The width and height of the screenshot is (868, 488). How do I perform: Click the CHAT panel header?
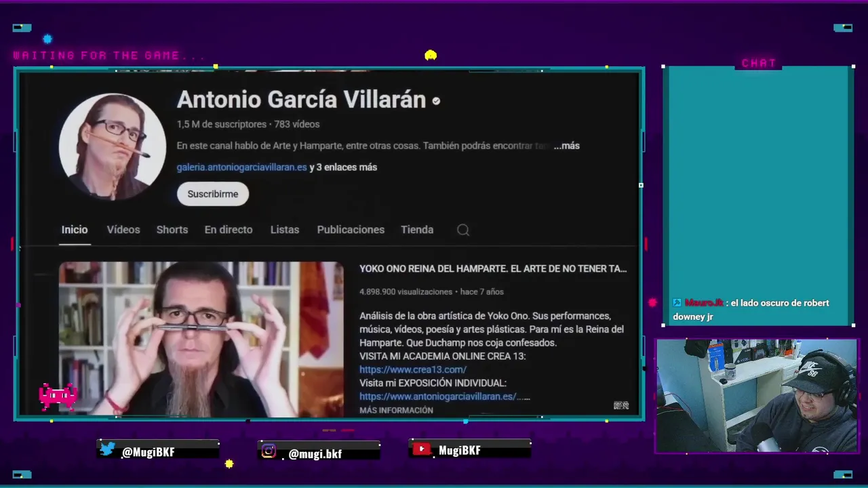coord(759,63)
